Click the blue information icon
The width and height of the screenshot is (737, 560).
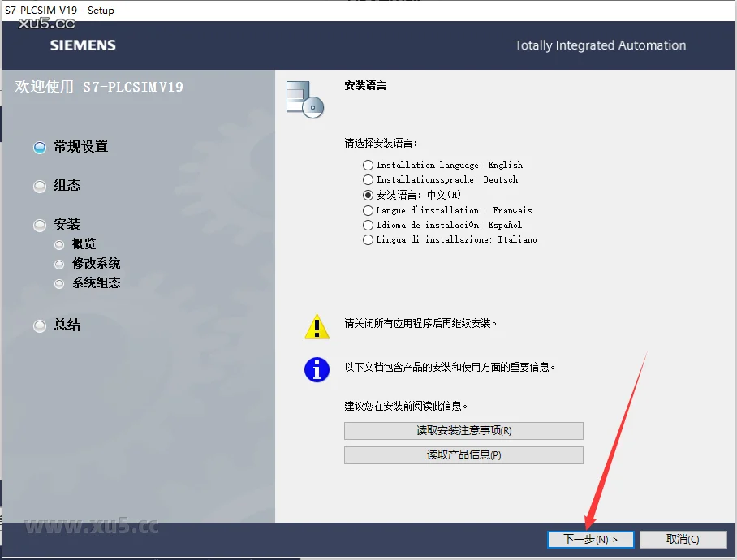[317, 370]
